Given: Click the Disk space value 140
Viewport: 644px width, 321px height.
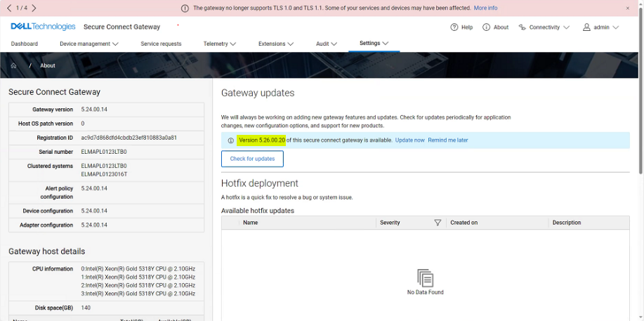Looking at the screenshot, I should click(86, 308).
